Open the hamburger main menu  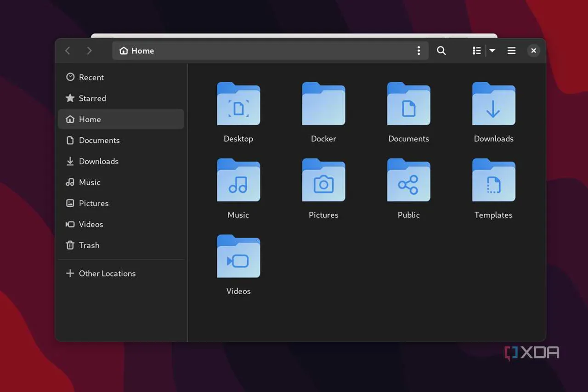[x=511, y=51]
